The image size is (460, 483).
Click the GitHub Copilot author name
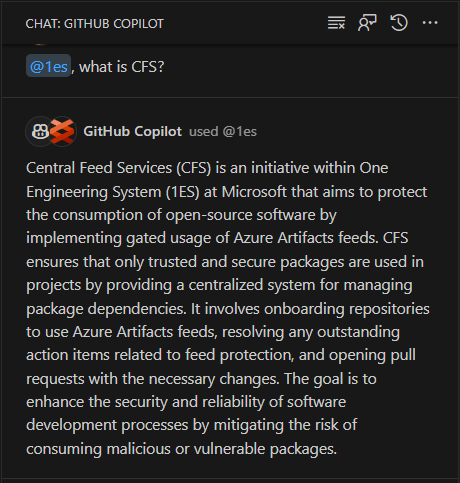click(133, 131)
